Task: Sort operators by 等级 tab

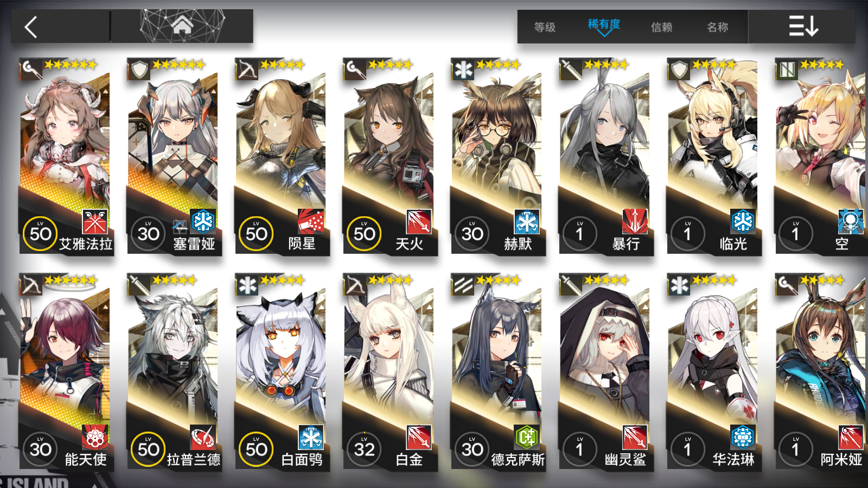Action: point(545,27)
